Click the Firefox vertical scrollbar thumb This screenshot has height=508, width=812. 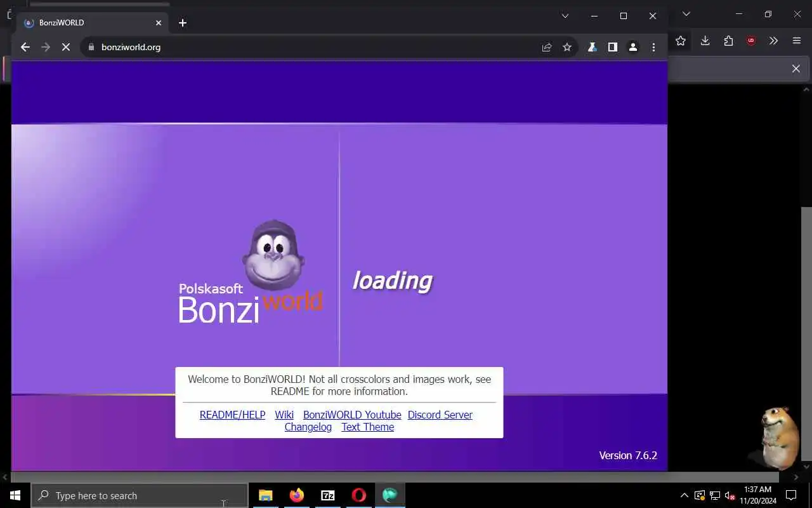[806, 333]
